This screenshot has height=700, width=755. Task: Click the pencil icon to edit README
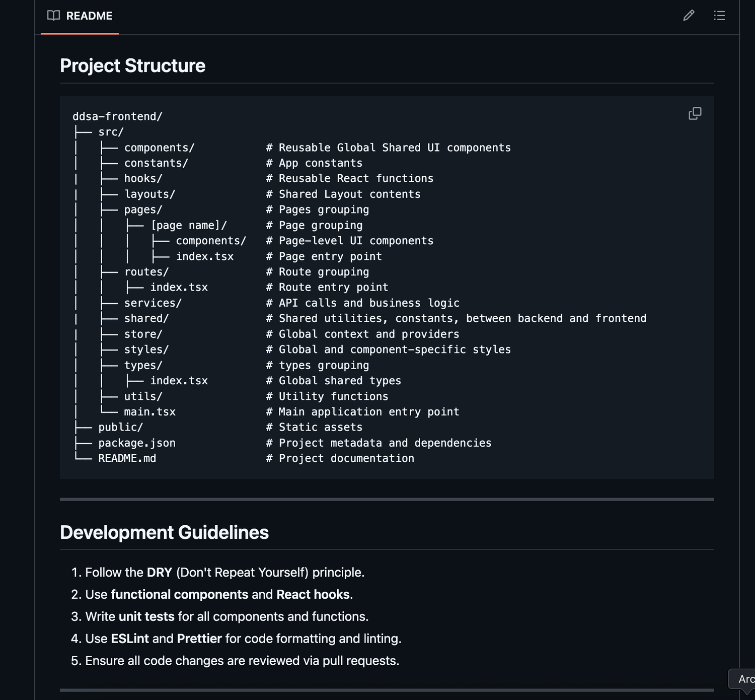pos(689,16)
